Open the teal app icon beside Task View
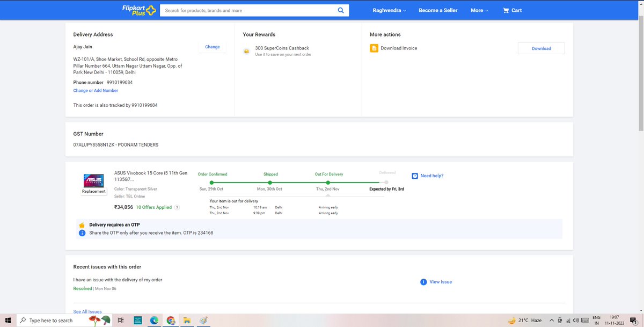The height and width of the screenshot is (327, 644). [x=137, y=321]
